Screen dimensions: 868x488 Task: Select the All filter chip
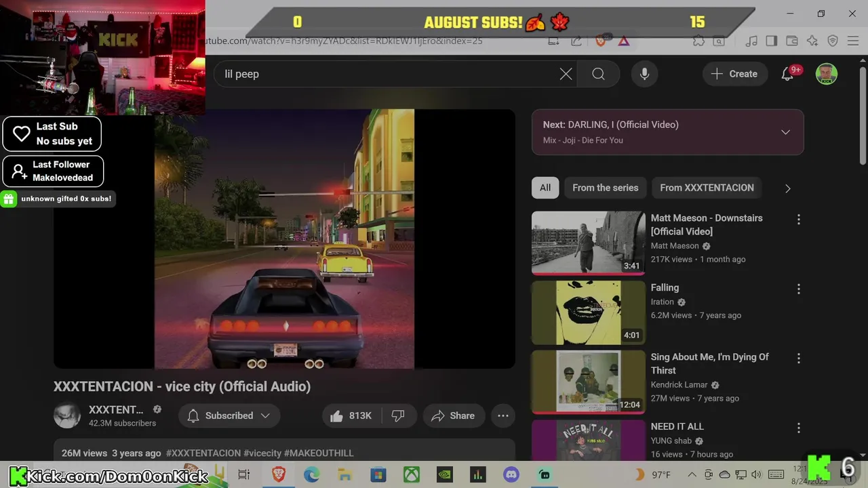tap(545, 188)
